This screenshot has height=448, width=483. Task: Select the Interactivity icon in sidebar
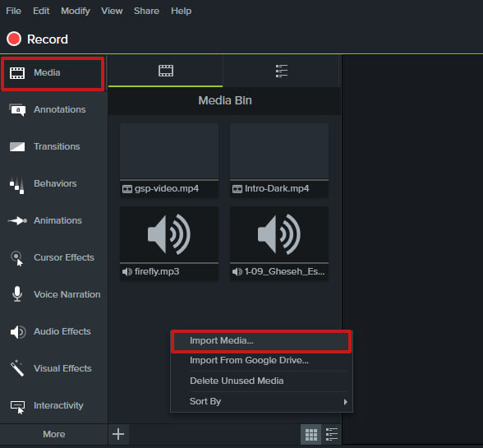pyautogui.click(x=17, y=407)
